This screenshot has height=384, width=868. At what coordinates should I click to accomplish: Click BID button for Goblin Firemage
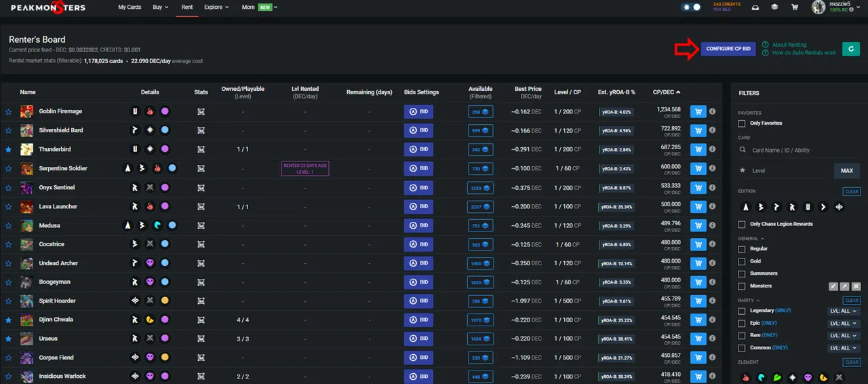(418, 111)
